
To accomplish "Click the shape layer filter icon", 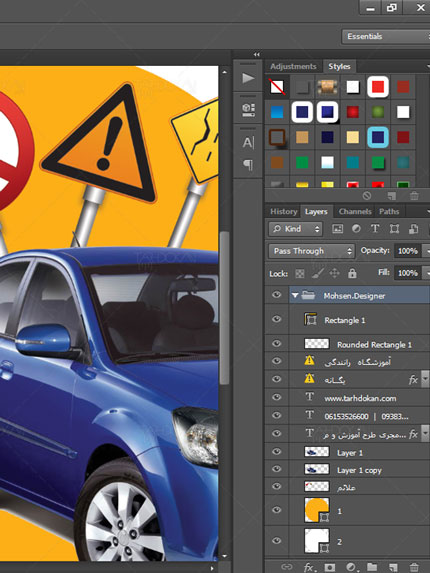I will [x=394, y=229].
